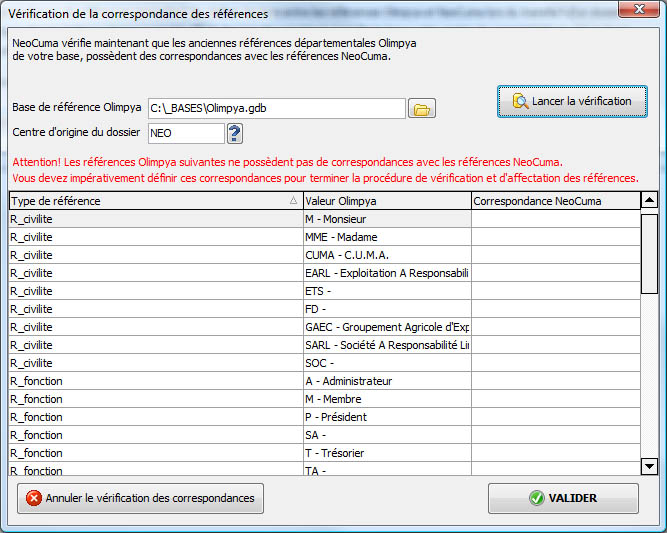Select the 'CUMA - C.U.M.A.' cell

(387, 255)
